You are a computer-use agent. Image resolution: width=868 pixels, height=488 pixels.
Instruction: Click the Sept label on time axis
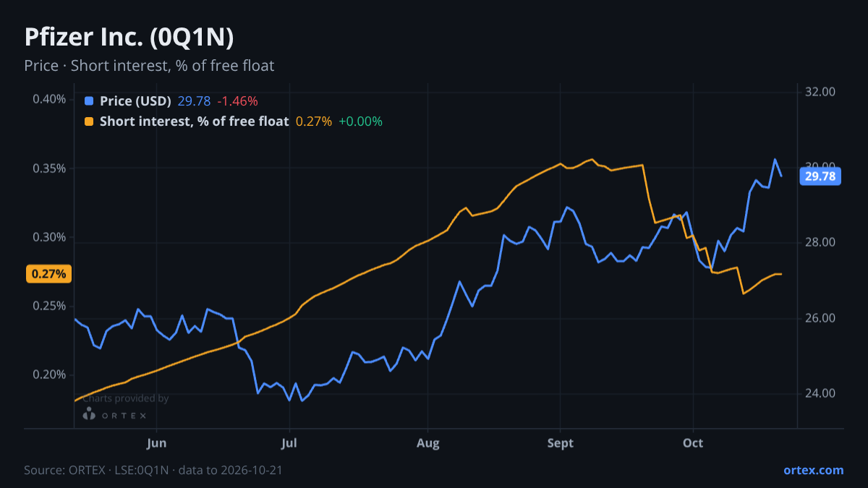click(561, 443)
